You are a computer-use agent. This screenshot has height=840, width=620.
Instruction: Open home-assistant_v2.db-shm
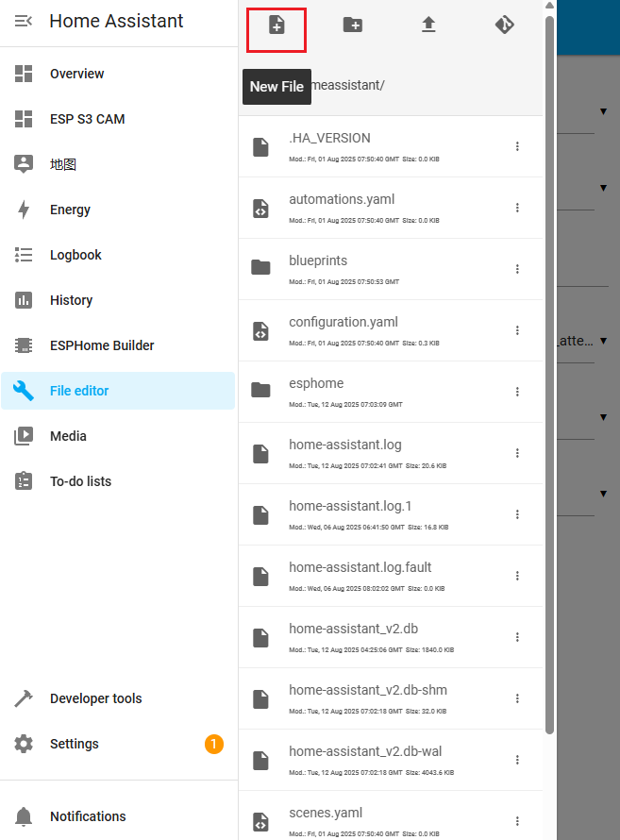pyautogui.click(x=391, y=698)
